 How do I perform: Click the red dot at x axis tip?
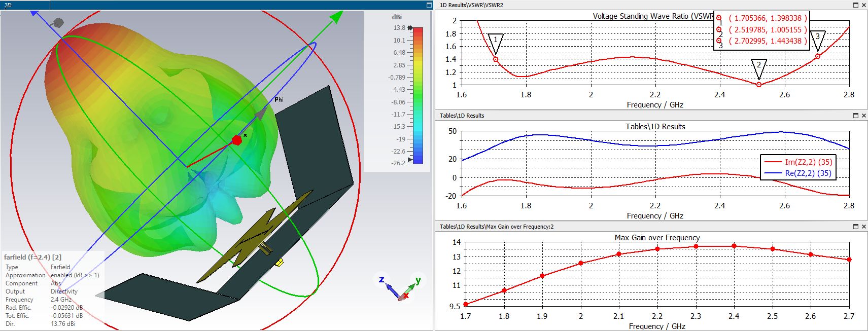(x=237, y=140)
